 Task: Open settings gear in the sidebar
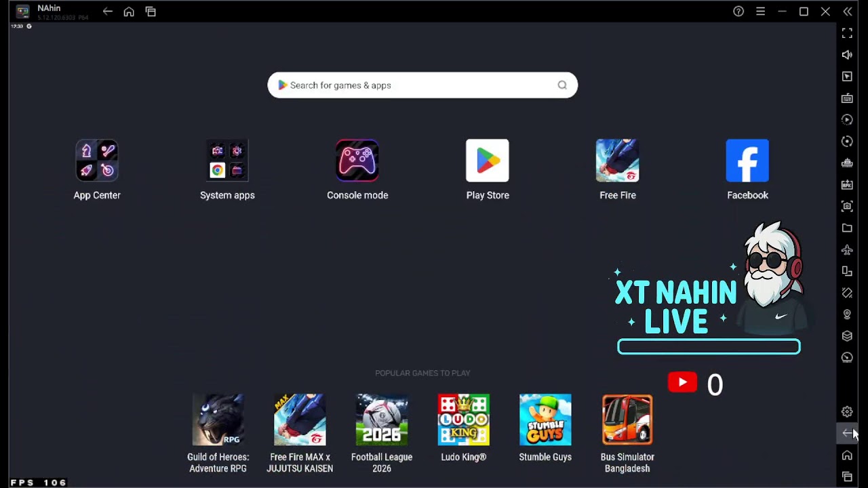pos(847,411)
